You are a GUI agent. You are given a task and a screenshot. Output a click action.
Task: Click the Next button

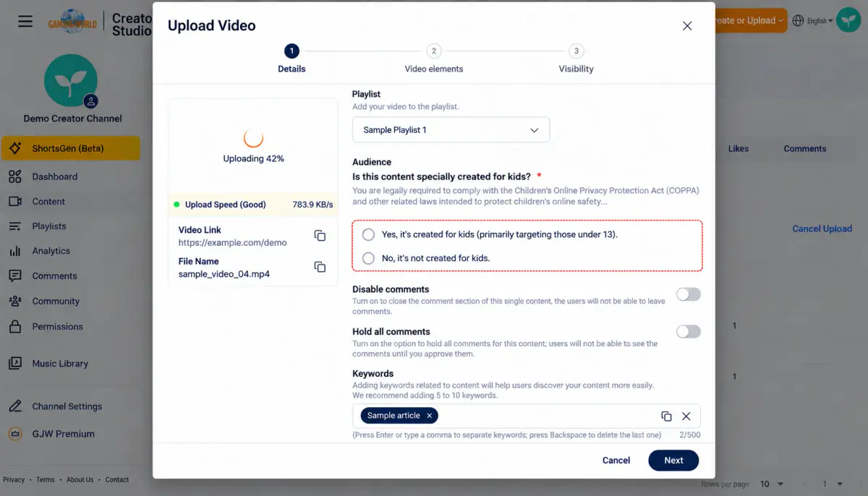673,460
